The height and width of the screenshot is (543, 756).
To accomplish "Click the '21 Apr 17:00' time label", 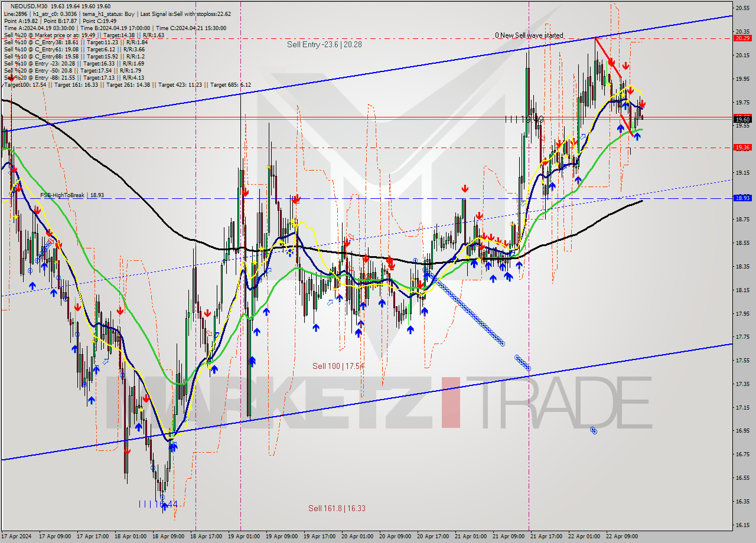I will click(546, 537).
